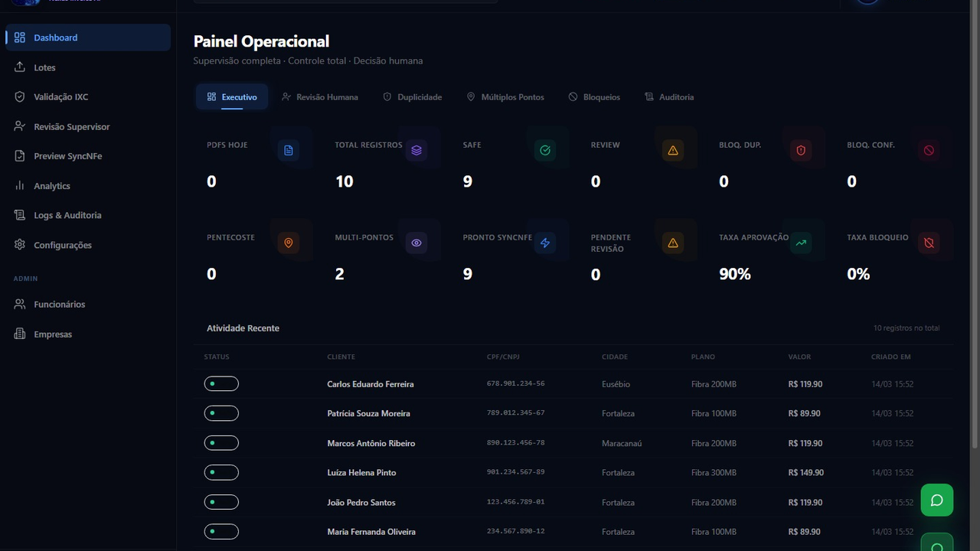This screenshot has width=980, height=551.
Task: Click the Safe checkmark icon
Action: (x=545, y=150)
